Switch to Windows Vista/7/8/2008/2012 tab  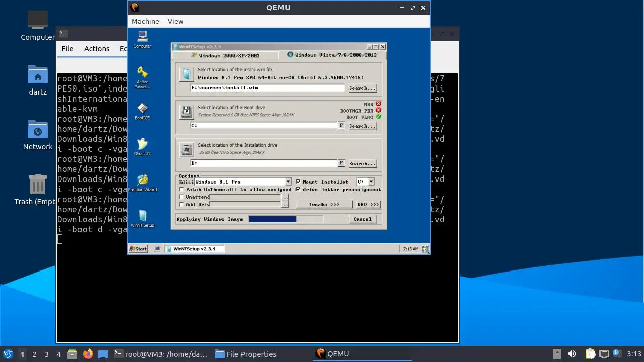tap(332, 55)
